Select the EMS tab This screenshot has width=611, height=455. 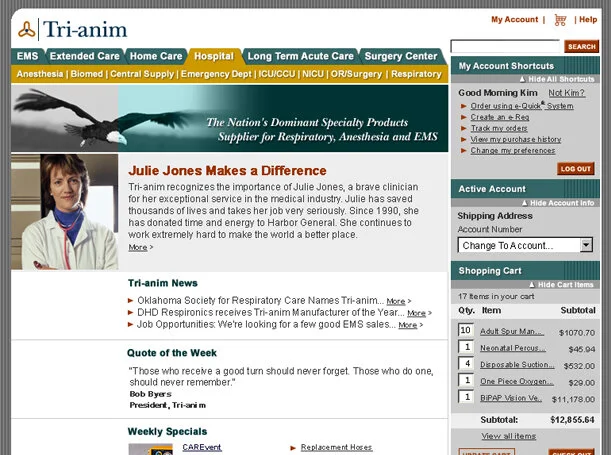click(27, 56)
